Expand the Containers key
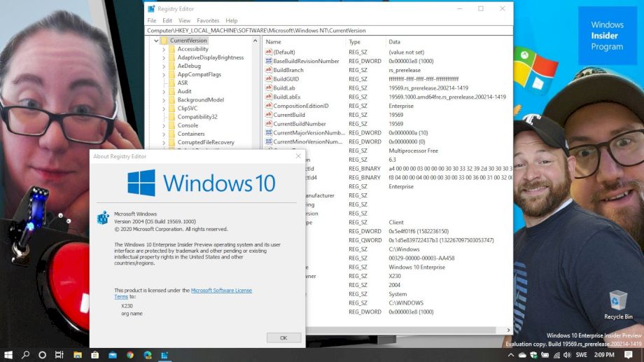This screenshot has width=644, height=362. 164,134
